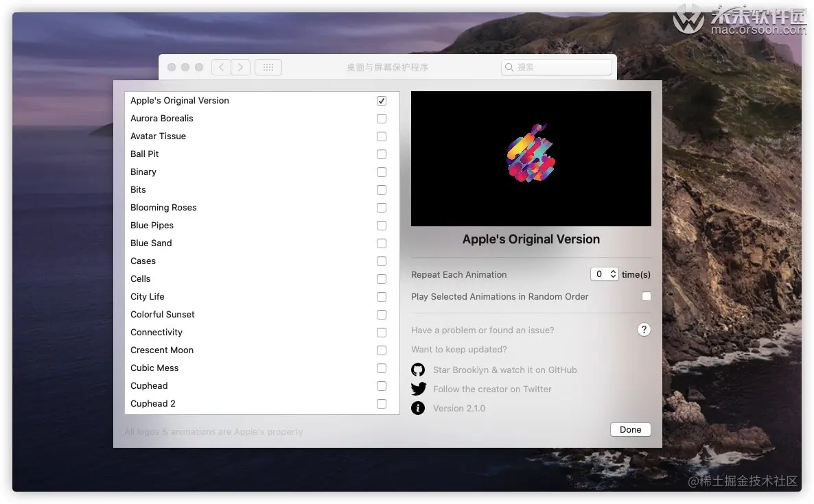Click the Repeat Each Animation stepper arrows
814x504 pixels.
click(613, 274)
